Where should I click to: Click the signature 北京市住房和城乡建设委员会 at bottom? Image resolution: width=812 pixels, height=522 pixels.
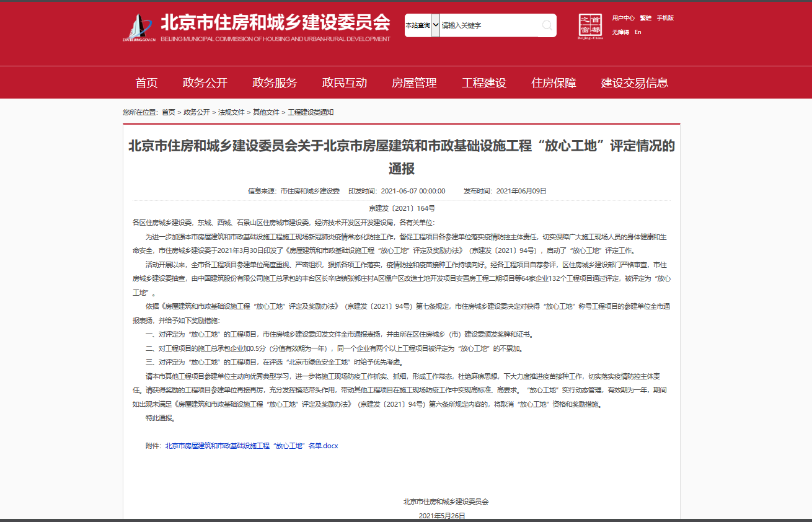tap(446, 502)
